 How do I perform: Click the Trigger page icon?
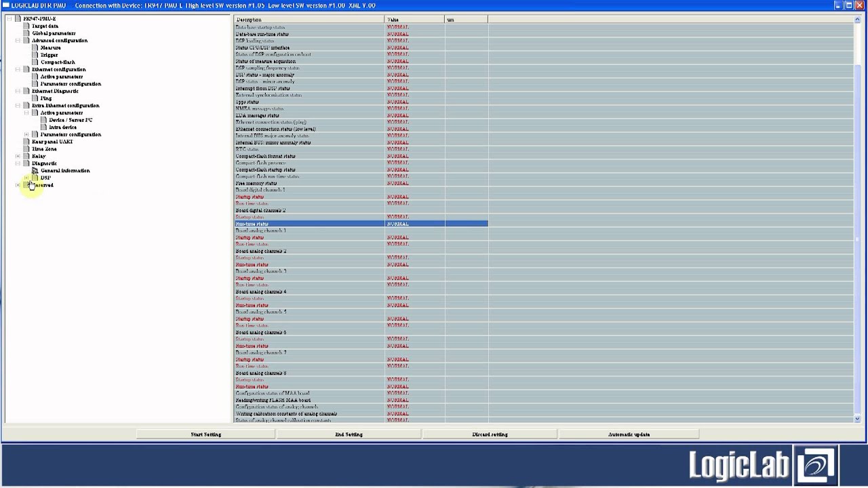click(x=35, y=55)
